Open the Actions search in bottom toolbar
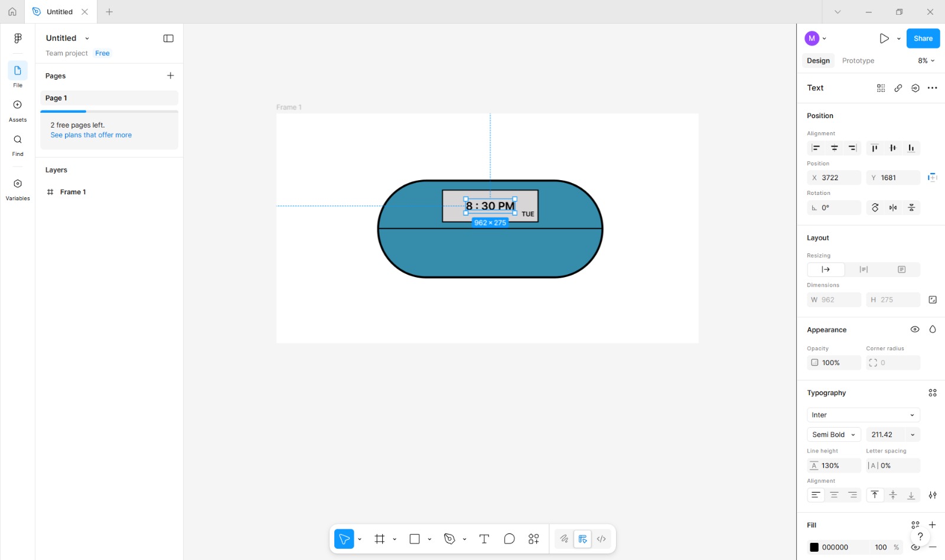945x560 pixels. click(533, 538)
